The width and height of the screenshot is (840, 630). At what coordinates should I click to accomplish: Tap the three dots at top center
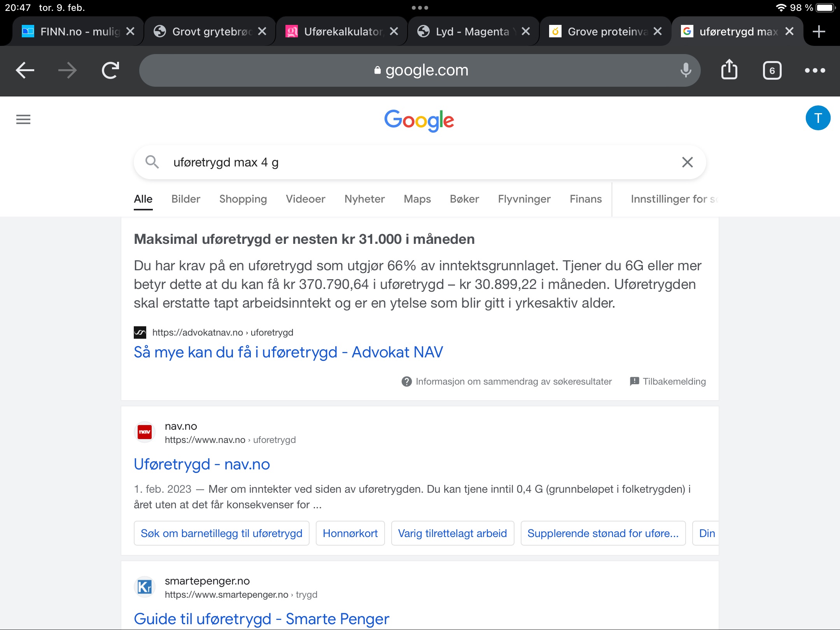click(420, 8)
